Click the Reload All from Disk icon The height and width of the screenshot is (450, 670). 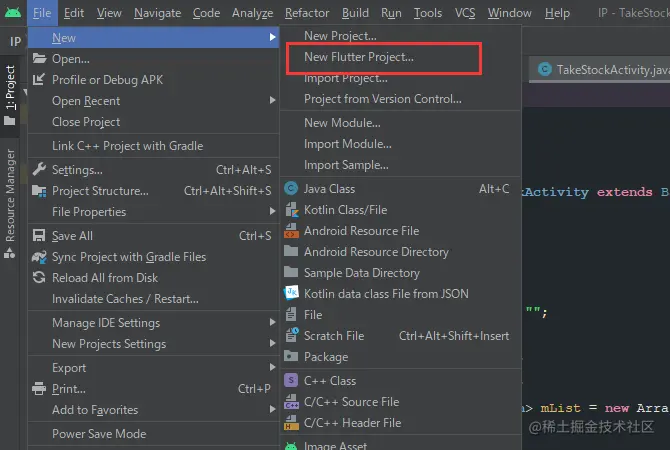pyautogui.click(x=39, y=278)
